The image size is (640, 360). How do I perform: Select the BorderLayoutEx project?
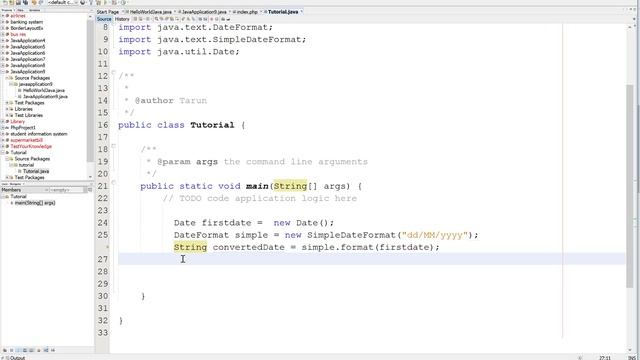click(27, 28)
